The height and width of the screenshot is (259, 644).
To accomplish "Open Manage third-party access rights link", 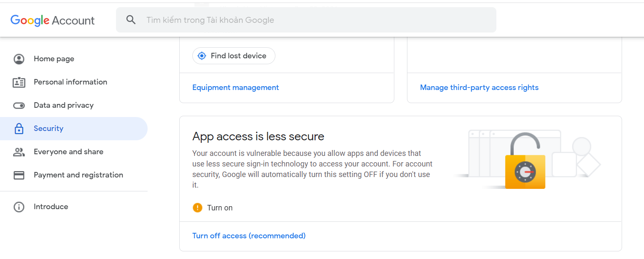I will 479,87.
